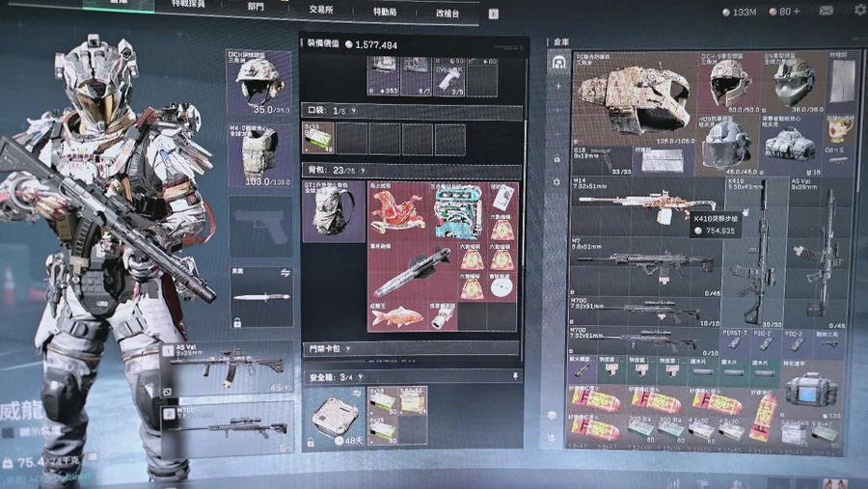Select the fish item in backpack
The height and width of the screenshot is (489, 868).
397,314
